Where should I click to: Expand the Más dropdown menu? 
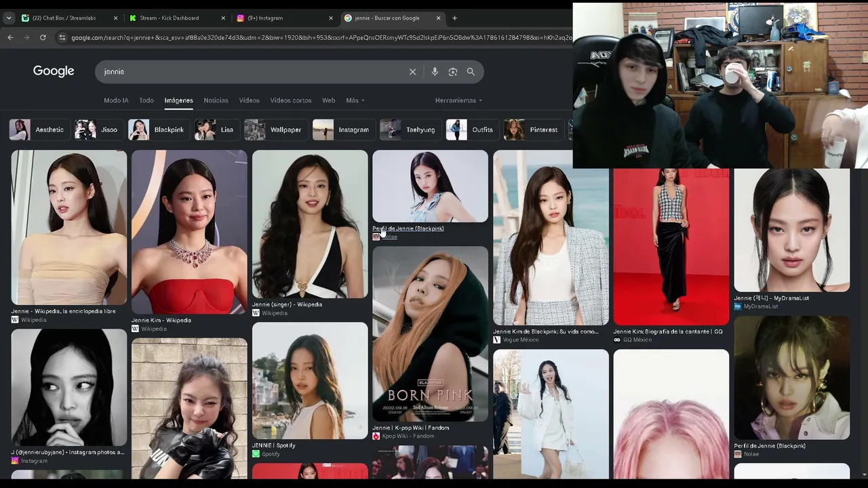[x=355, y=100]
